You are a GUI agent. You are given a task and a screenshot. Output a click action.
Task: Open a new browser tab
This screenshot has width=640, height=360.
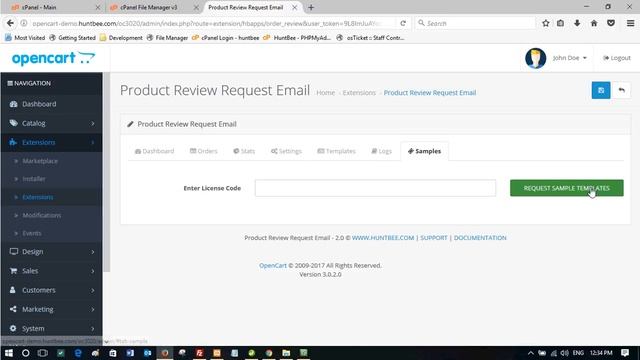point(311,7)
